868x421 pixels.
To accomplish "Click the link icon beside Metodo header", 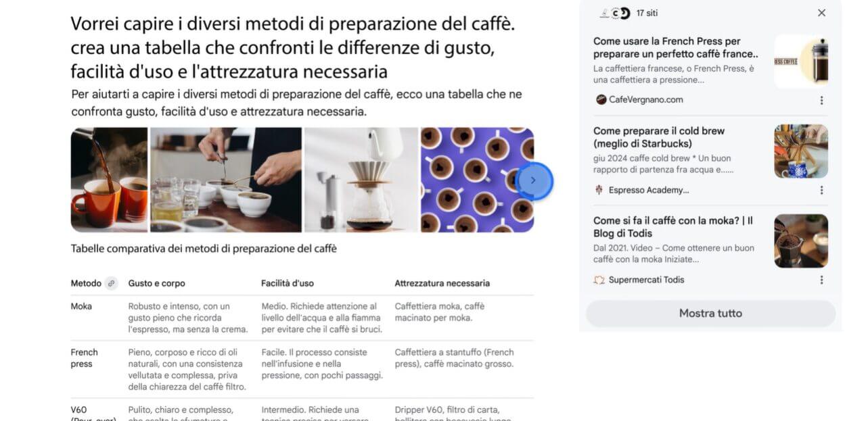I will coord(112,283).
